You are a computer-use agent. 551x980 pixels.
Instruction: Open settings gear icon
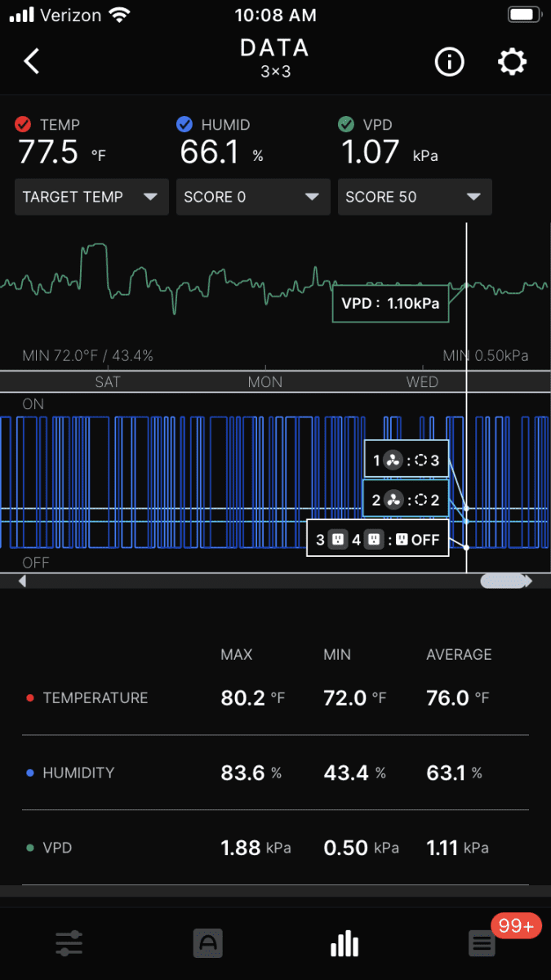point(513,62)
